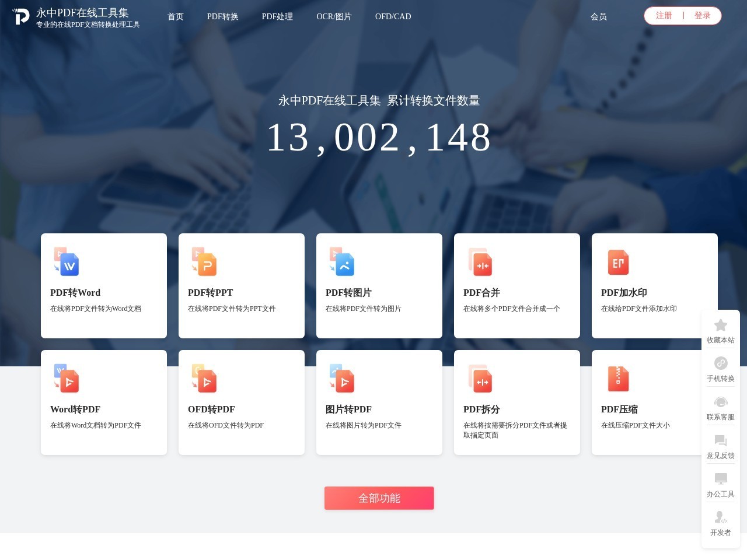Open the PDF转换 nav menu
Screen dimensions: 747x560
222,16
